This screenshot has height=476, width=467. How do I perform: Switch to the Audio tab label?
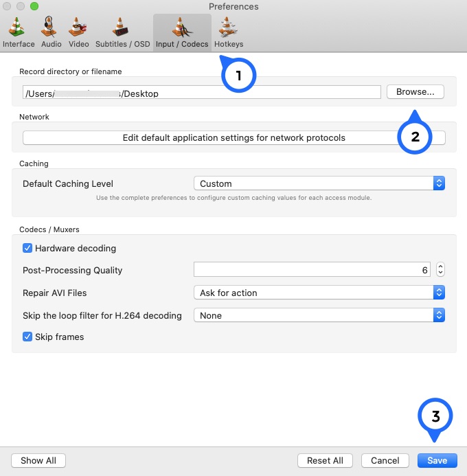(52, 44)
